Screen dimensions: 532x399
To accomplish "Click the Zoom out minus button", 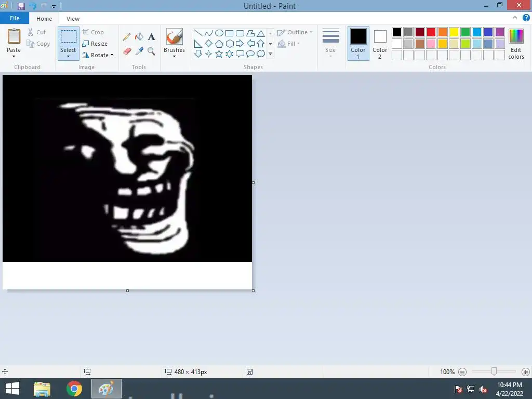I will pyautogui.click(x=462, y=372).
